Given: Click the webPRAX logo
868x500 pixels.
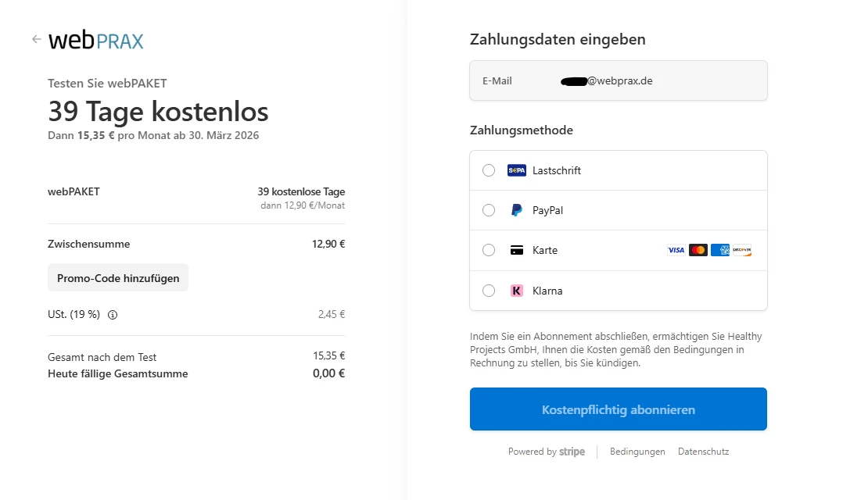Looking at the screenshot, I should [96, 40].
